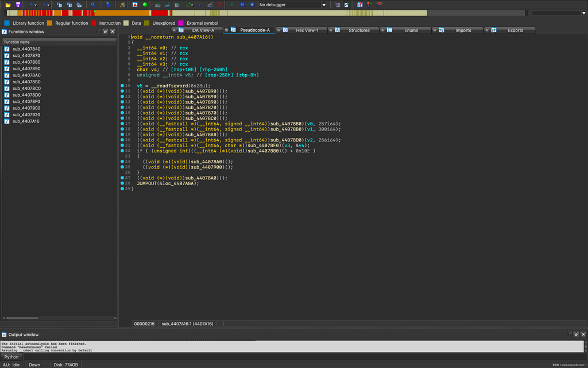Toggle breakpoint at line 10 blue dot
Viewport: 588px width, 368px height.
pyautogui.click(x=122, y=86)
